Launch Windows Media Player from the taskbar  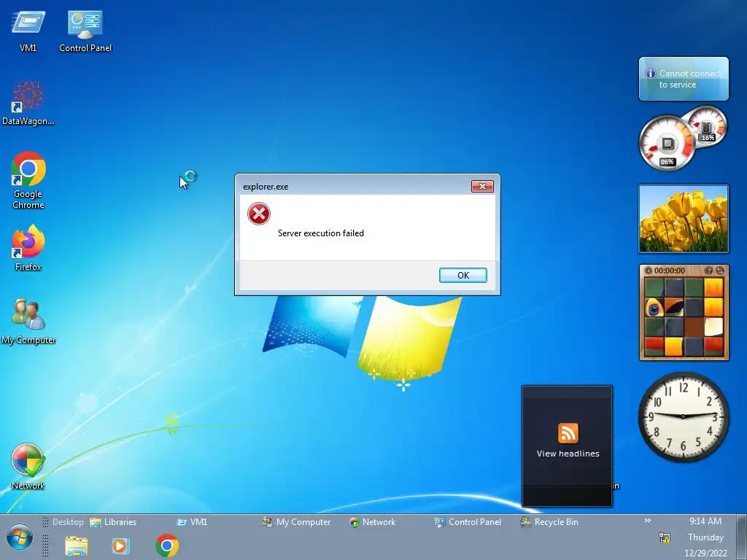coord(120,545)
